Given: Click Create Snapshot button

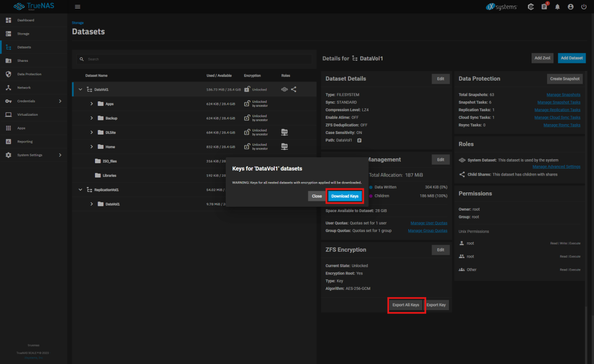Looking at the screenshot, I should [x=565, y=79].
